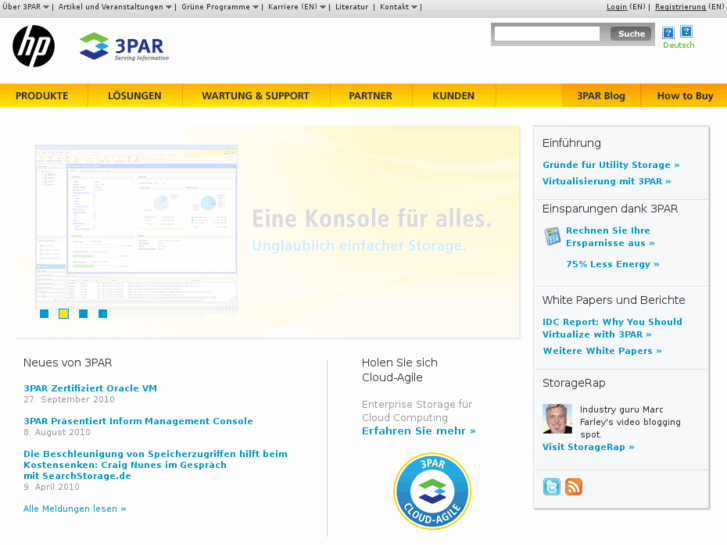
Task: Open the 75% Less Energy link
Action: point(612,264)
